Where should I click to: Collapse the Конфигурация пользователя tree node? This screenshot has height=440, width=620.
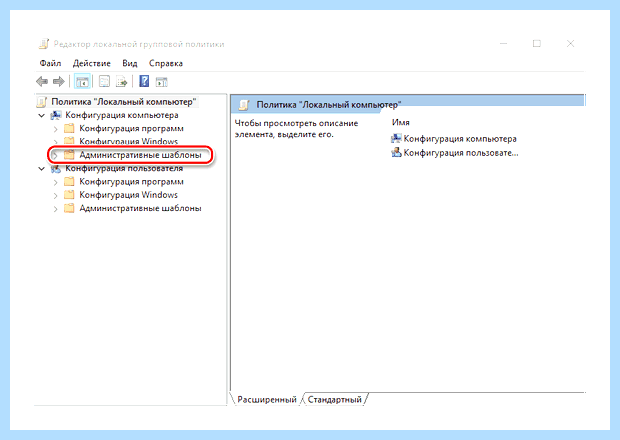tap(42, 169)
